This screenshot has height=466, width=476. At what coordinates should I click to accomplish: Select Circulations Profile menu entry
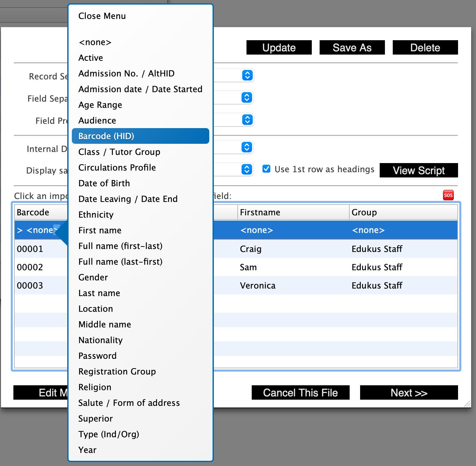click(x=140, y=168)
